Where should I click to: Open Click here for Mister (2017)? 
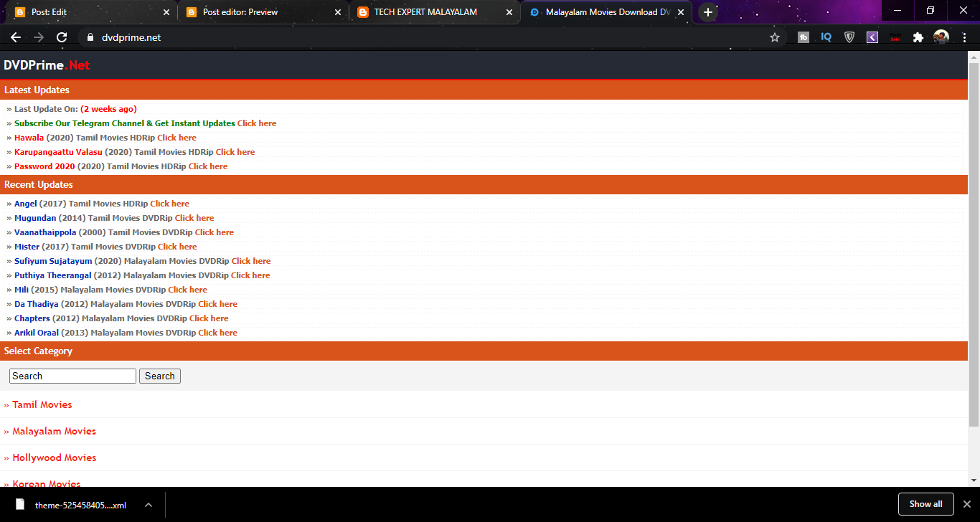[177, 247]
